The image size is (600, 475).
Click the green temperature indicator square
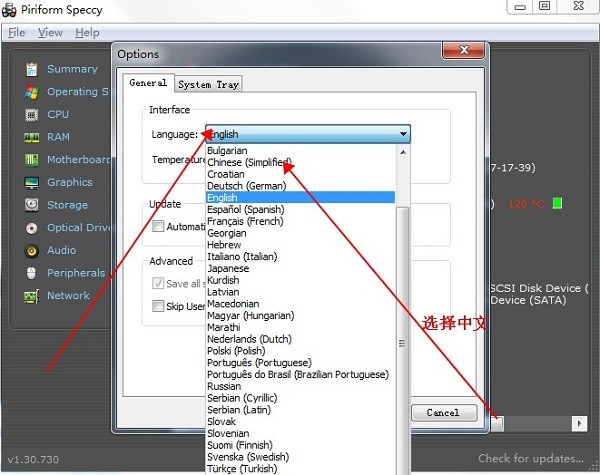click(557, 204)
